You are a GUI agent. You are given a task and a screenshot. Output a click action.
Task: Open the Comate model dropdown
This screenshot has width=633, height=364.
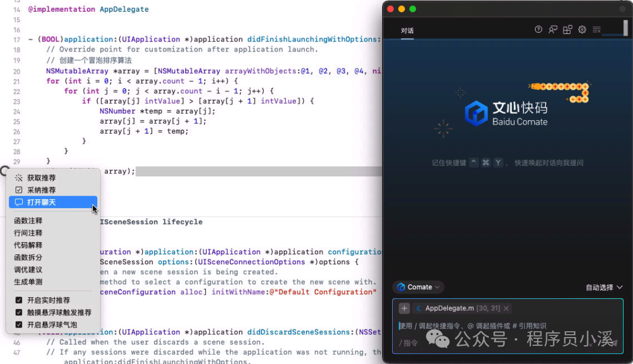418,287
